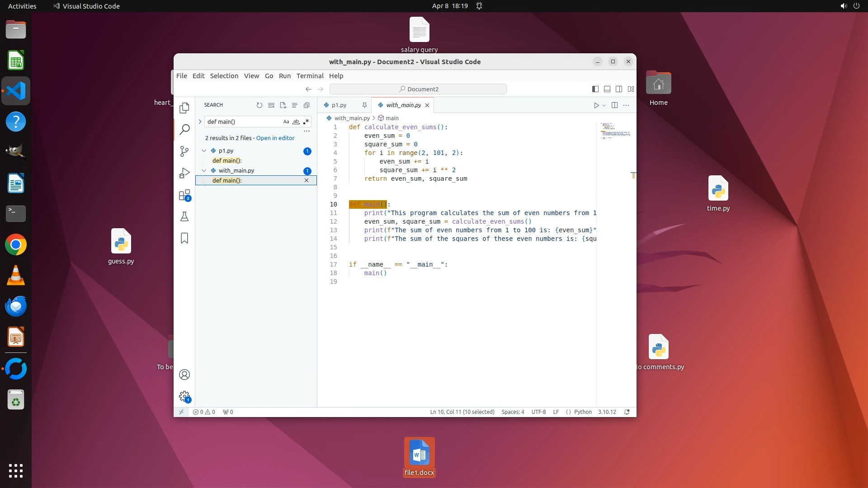The image size is (868, 488).
Task: Open the Extensions view
Action: 184,195
